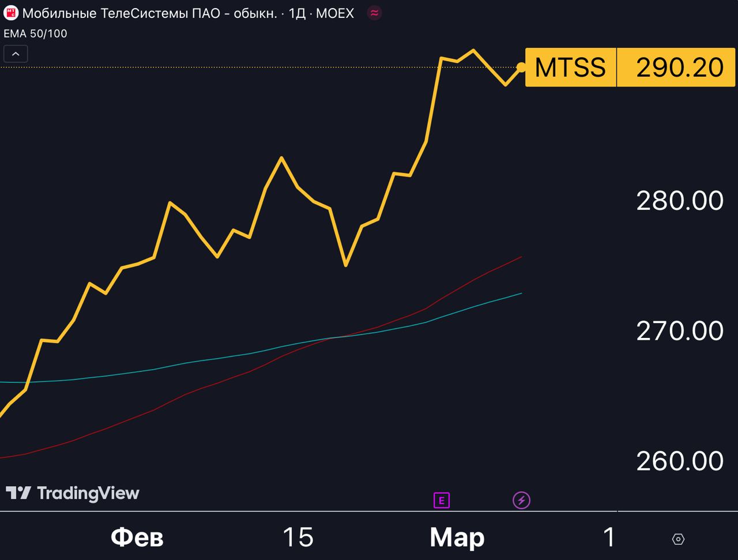Click the purple lightning bolt event marker

[x=521, y=501]
